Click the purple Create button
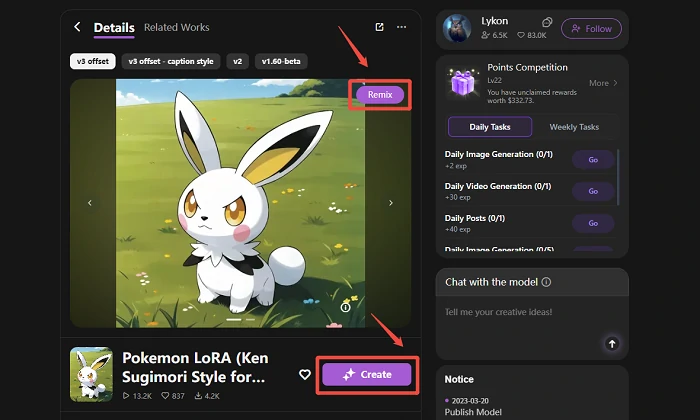This screenshot has height=420, width=700. 367,374
